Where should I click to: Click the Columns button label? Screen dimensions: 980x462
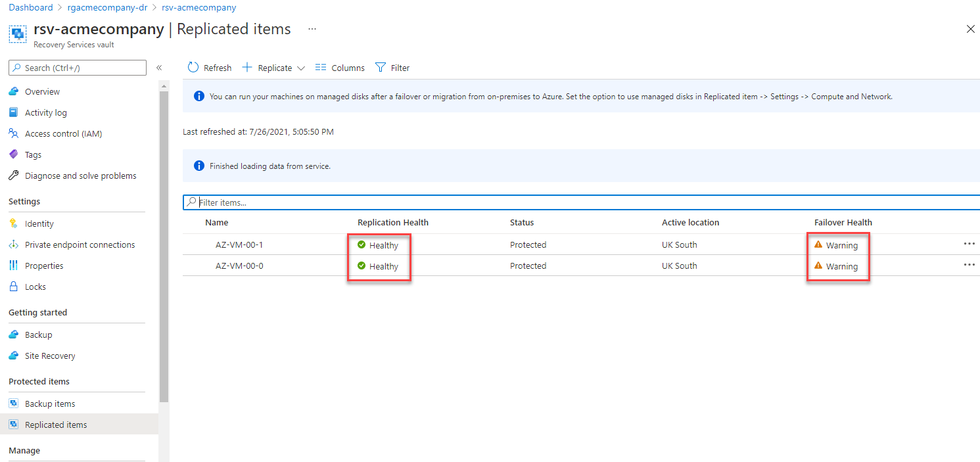[348, 68]
